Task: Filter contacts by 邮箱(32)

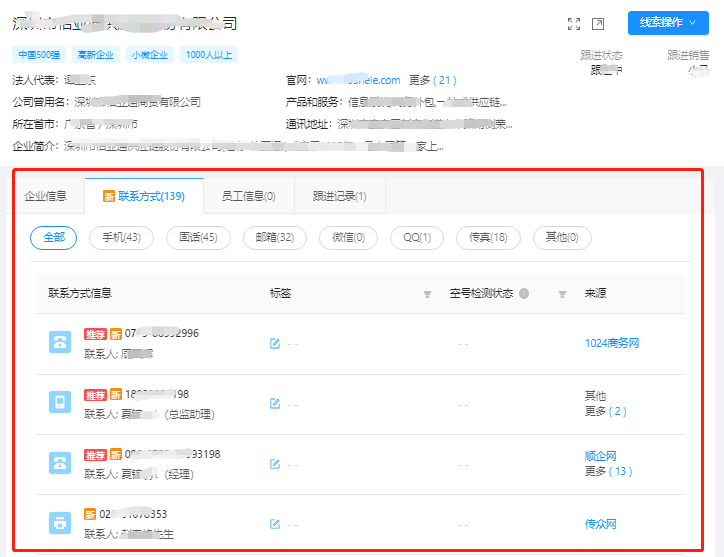Action: click(x=275, y=237)
